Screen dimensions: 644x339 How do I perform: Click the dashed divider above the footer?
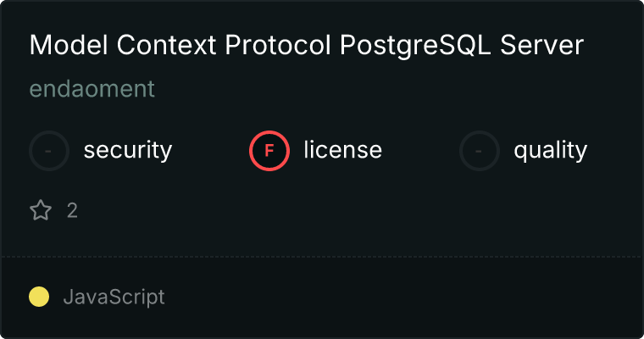[322, 257]
